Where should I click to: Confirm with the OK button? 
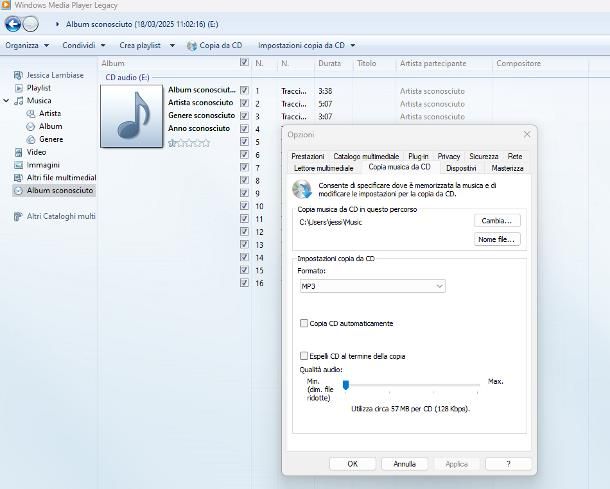pyautogui.click(x=352, y=464)
